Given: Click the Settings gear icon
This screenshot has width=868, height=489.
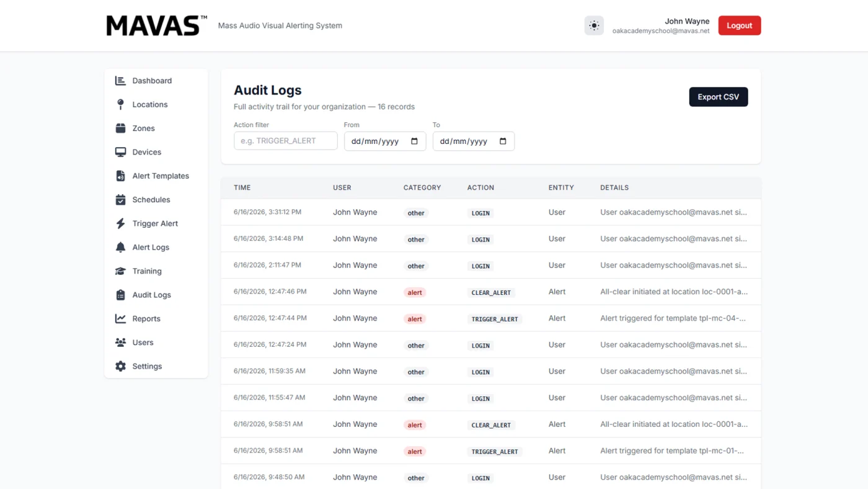Looking at the screenshot, I should (120, 366).
